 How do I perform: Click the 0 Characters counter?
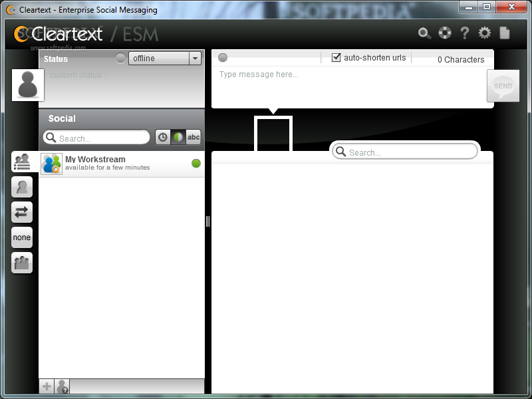461,60
